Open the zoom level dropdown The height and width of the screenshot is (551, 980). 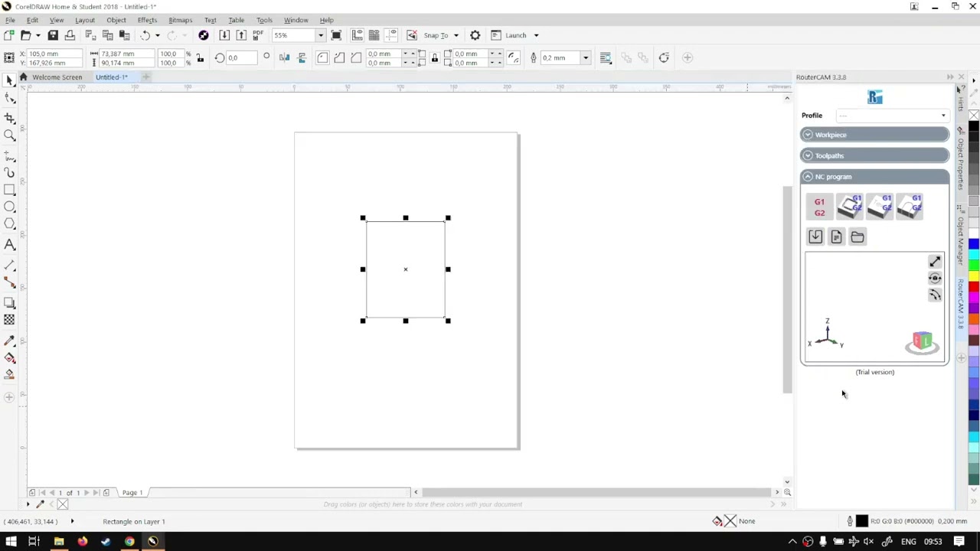coord(320,35)
